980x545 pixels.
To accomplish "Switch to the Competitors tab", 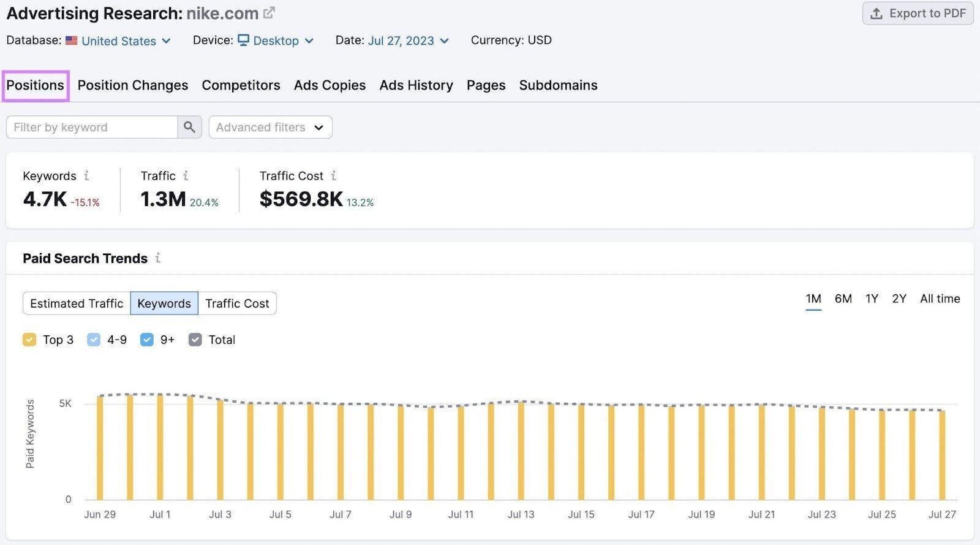I will pyautogui.click(x=241, y=85).
